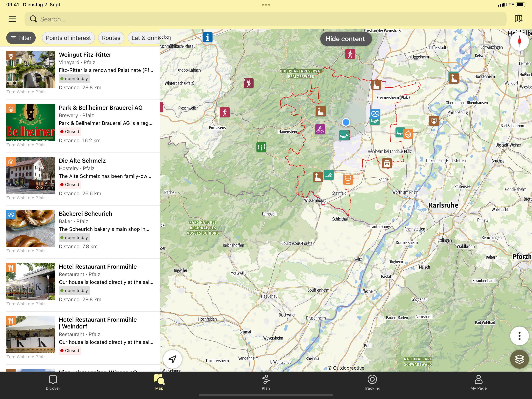Select the museum marker near Kandel
Viewport: 532px width, 399px height.
click(x=387, y=164)
